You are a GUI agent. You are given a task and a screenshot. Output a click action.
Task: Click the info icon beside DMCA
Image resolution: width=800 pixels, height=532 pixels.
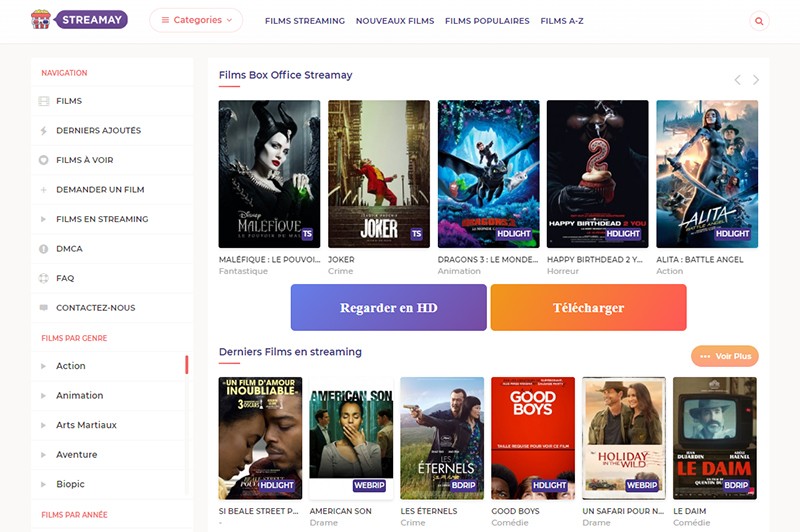44,249
